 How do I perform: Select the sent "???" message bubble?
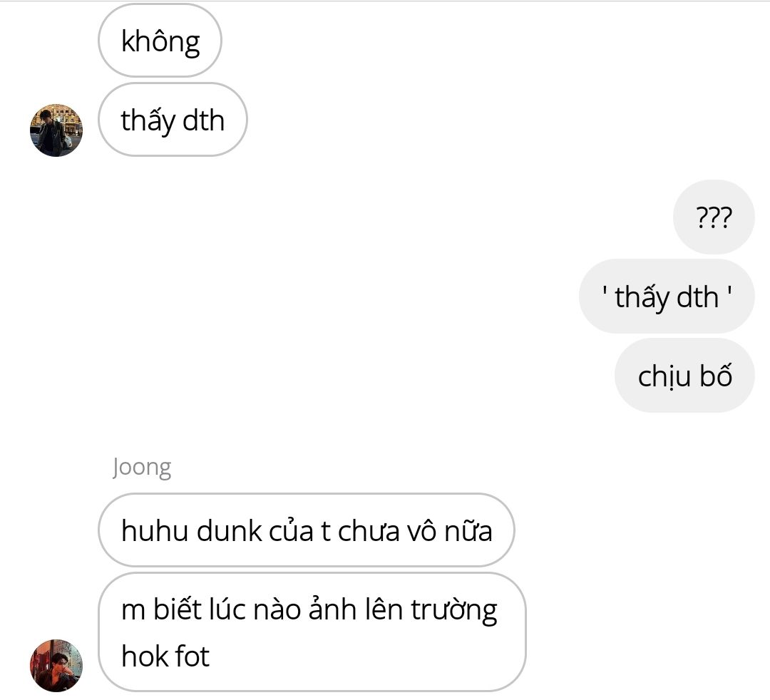click(714, 217)
